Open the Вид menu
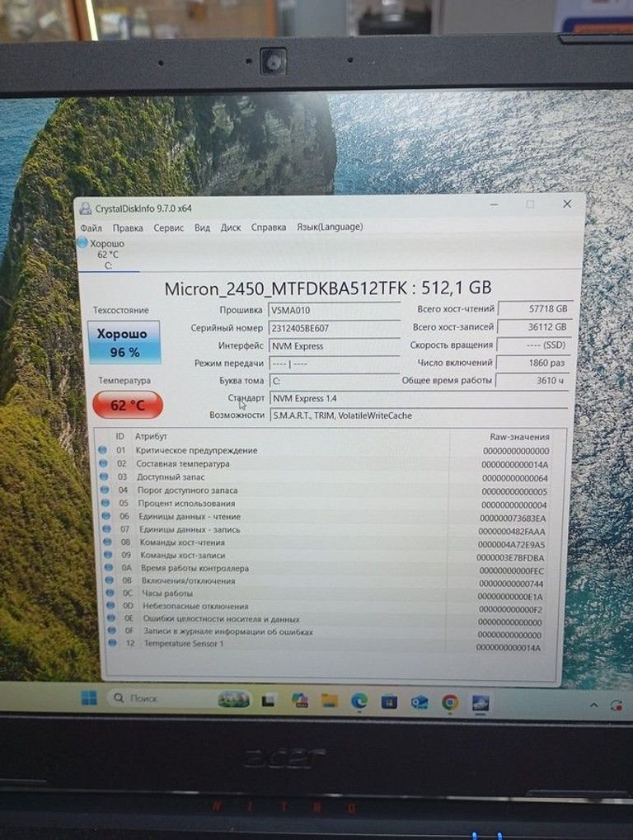This screenshot has width=633, height=840. pyautogui.click(x=202, y=228)
